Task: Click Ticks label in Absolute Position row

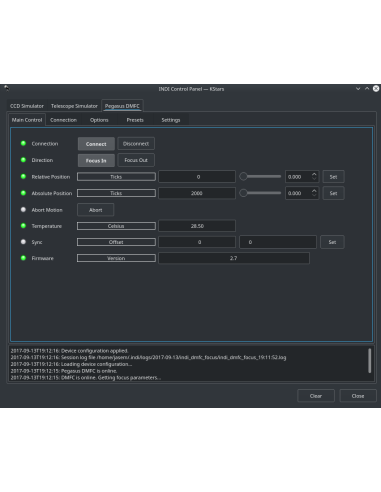Action: click(x=116, y=193)
